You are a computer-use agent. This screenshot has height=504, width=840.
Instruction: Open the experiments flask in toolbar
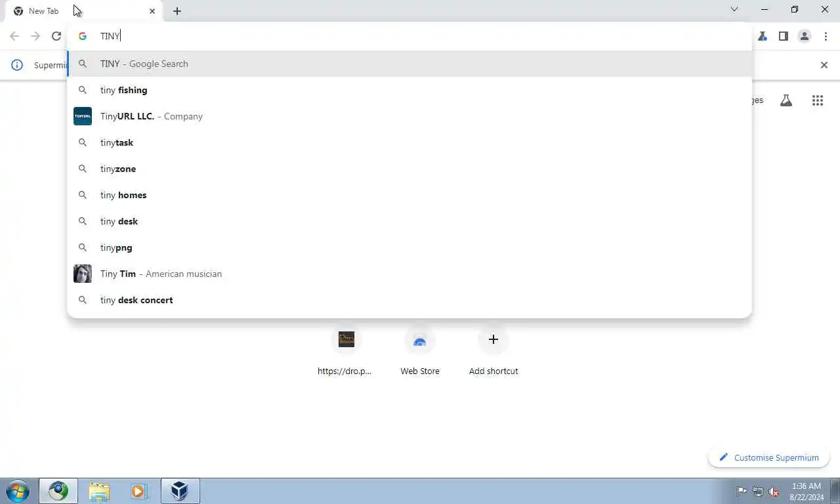[x=763, y=36]
